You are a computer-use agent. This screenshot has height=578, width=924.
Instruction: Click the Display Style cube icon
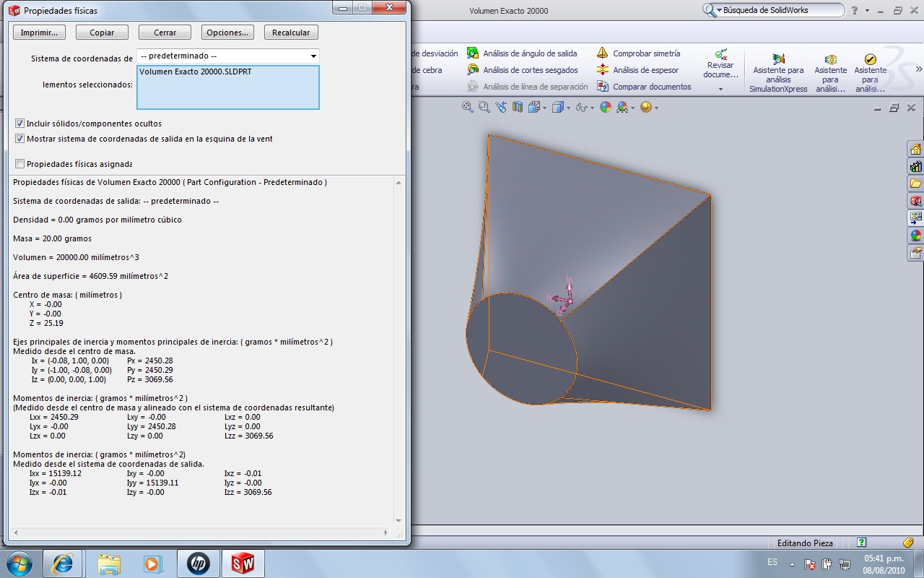(558, 107)
